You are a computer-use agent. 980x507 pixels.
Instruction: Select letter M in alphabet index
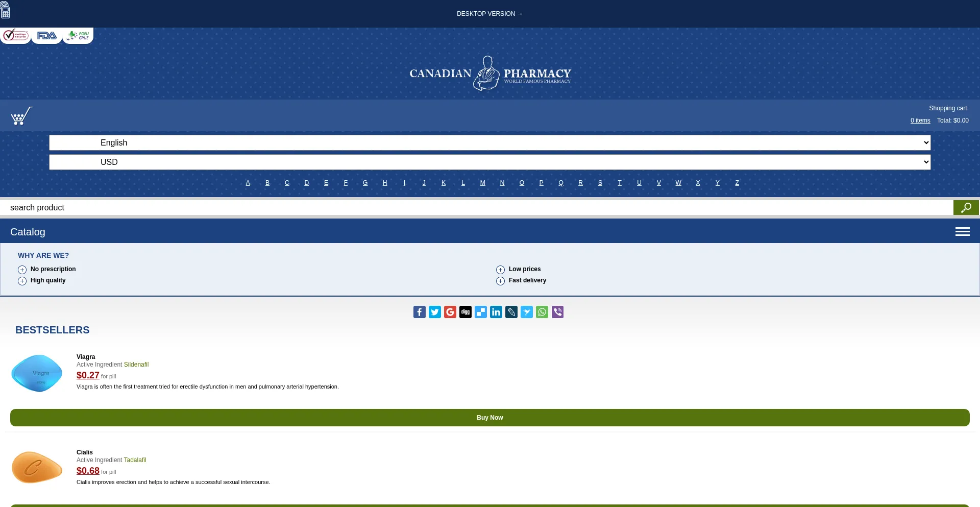click(x=482, y=183)
